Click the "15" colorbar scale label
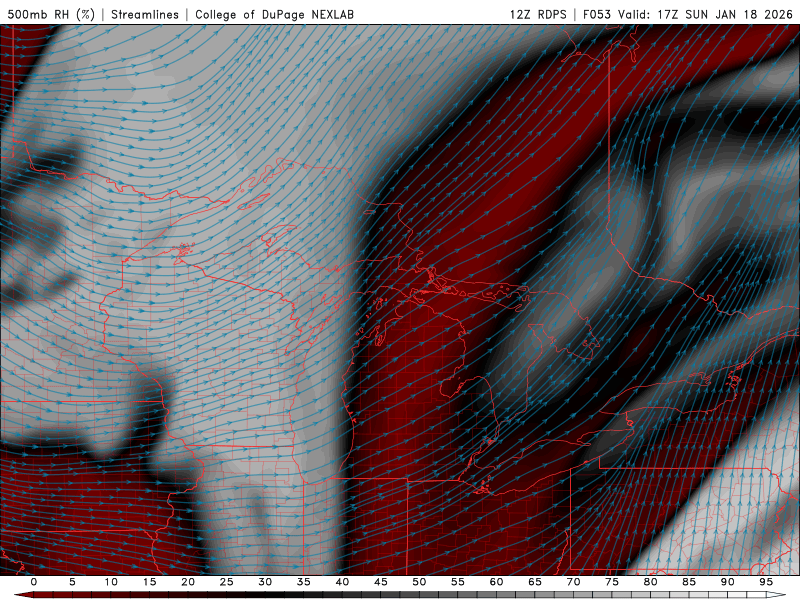800x600 pixels. pos(149,582)
